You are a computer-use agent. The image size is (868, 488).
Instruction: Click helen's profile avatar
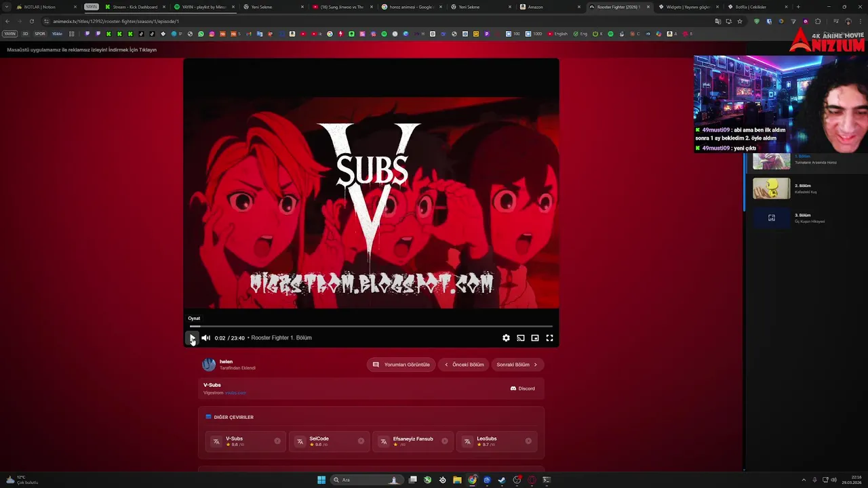(209, 365)
